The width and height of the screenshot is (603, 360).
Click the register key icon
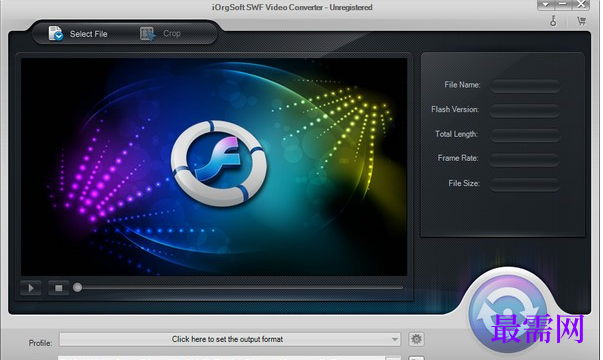pyautogui.click(x=553, y=21)
